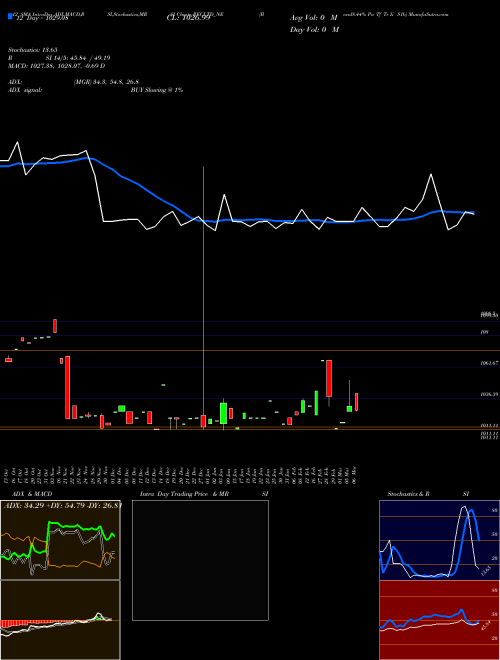The width and height of the screenshot is (500, 660).
Task: Click the highest peak of the white price line
Action: 17,142
